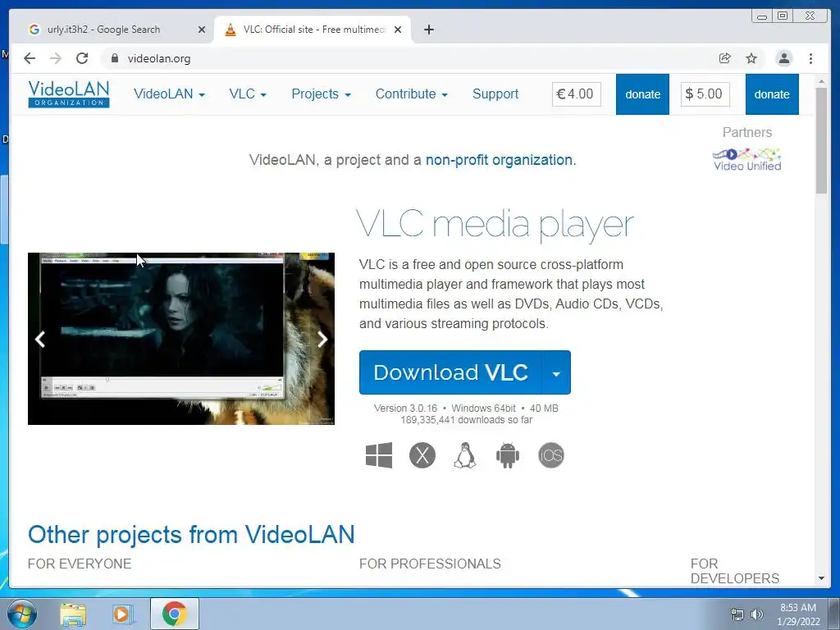Screen dimensions: 840x630
Task: Open Download VLC options arrow
Action: (557, 373)
